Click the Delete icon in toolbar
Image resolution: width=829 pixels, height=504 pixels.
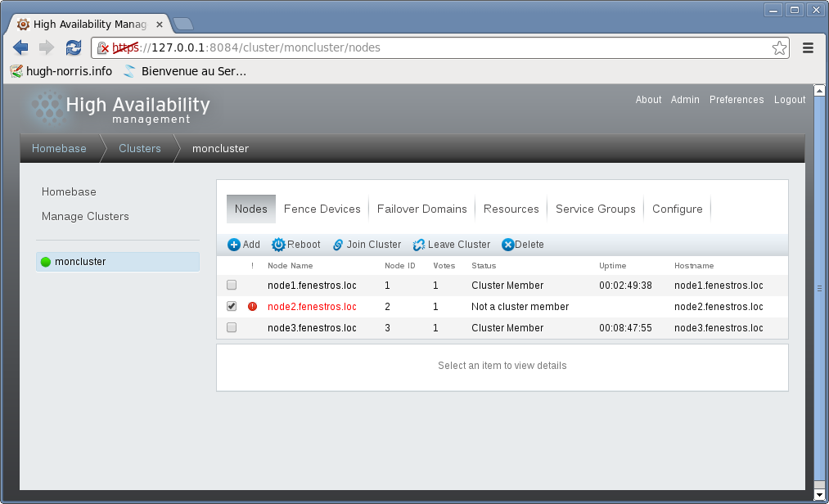click(507, 245)
